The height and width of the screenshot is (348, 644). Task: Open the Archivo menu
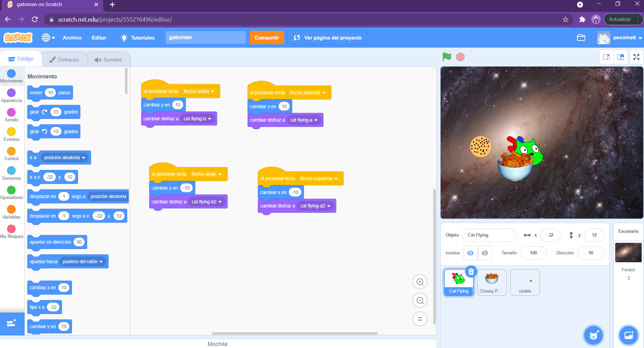[x=72, y=38]
